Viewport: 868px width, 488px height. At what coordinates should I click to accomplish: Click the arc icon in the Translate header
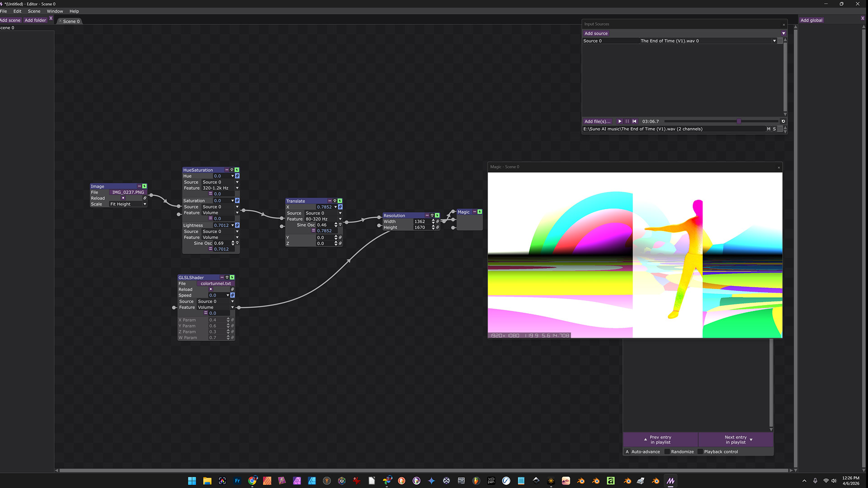(335, 201)
